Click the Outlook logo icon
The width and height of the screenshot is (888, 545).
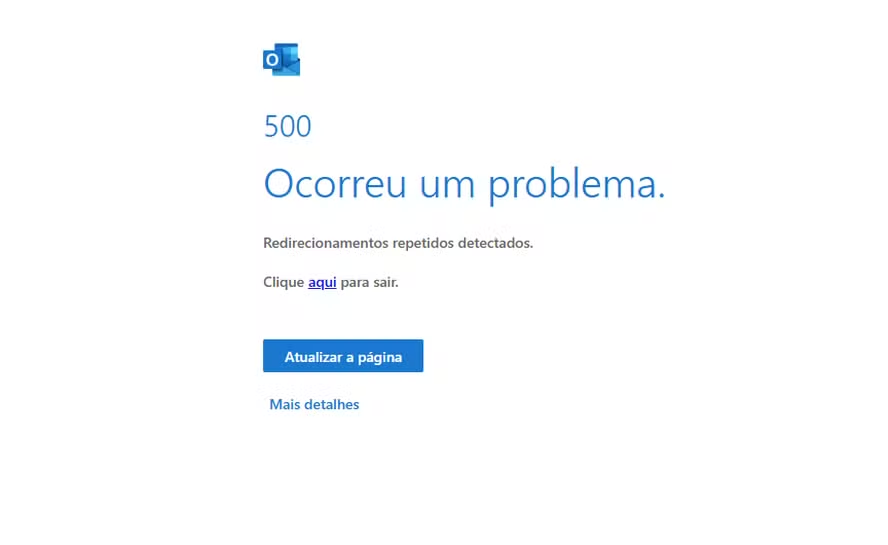[x=281, y=59]
